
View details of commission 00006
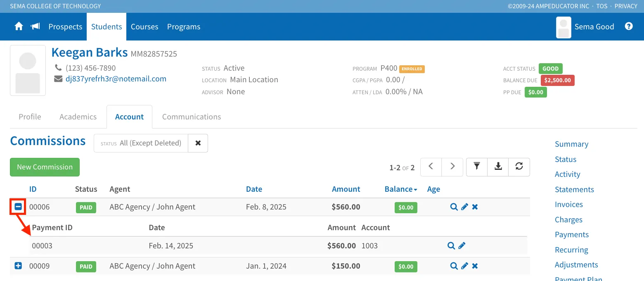[454, 207]
